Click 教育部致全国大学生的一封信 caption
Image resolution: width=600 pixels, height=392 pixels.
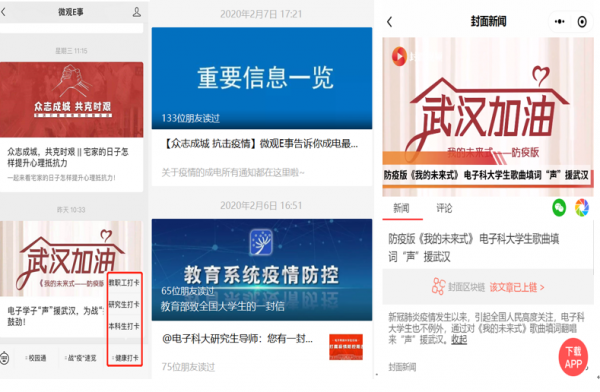223,306
